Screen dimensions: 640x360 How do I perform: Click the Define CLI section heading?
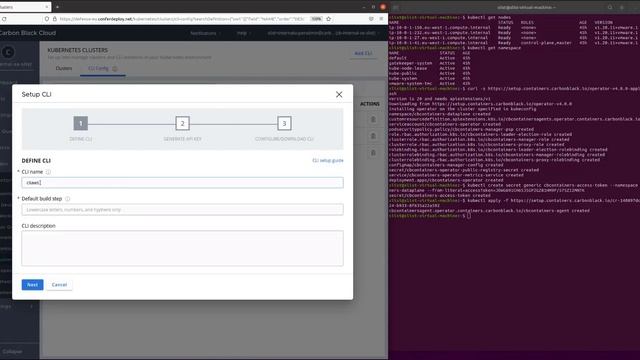click(x=36, y=161)
